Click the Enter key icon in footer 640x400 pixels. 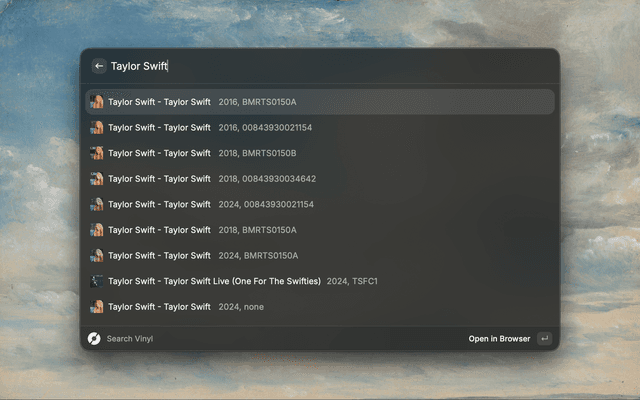[x=544, y=339]
